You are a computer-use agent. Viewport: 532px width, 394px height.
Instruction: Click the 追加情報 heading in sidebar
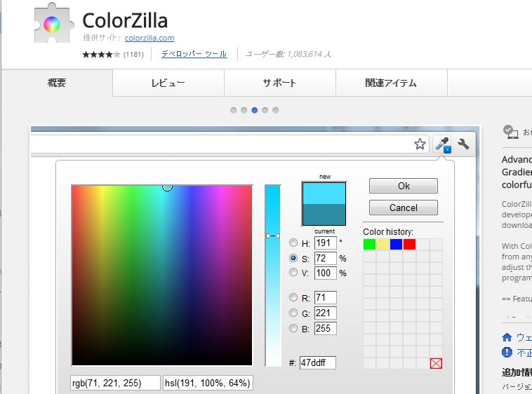517,372
